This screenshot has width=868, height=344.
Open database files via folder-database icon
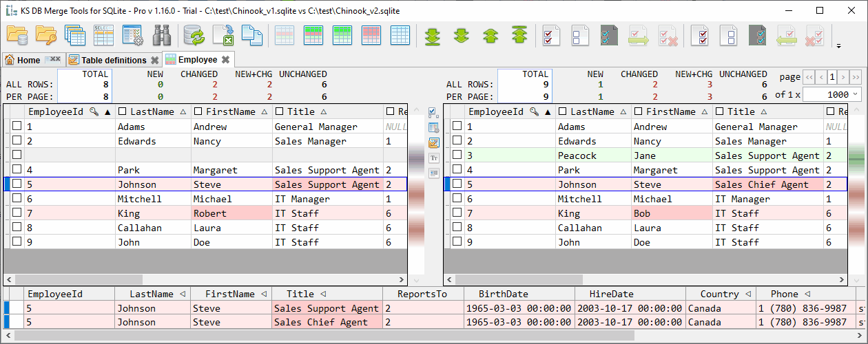[x=17, y=35]
